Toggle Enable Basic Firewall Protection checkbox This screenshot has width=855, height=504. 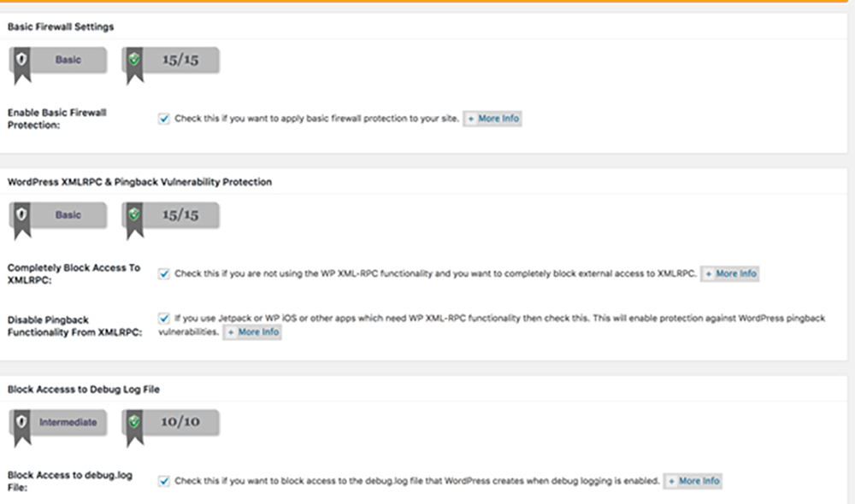[x=163, y=119]
